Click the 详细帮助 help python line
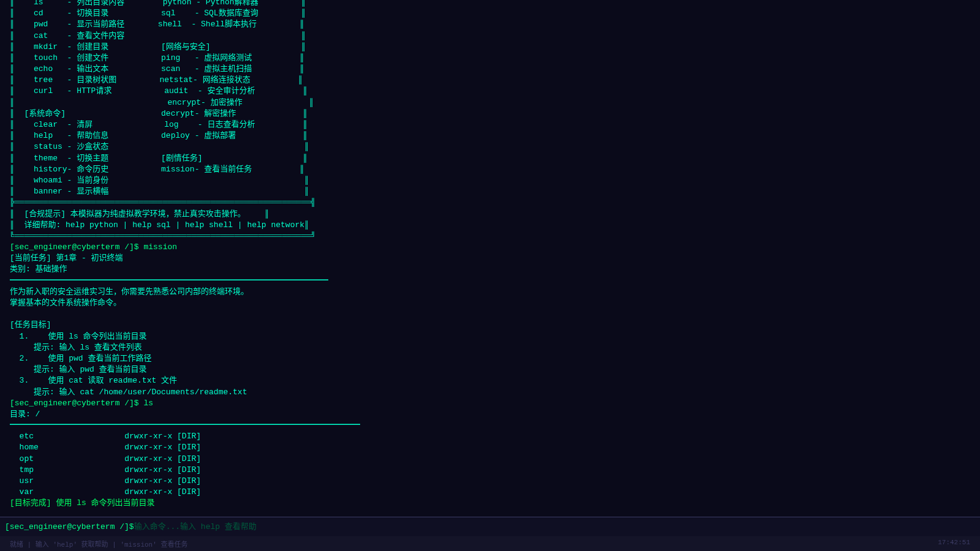Viewport: 980px width, 551px height. (164, 225)
